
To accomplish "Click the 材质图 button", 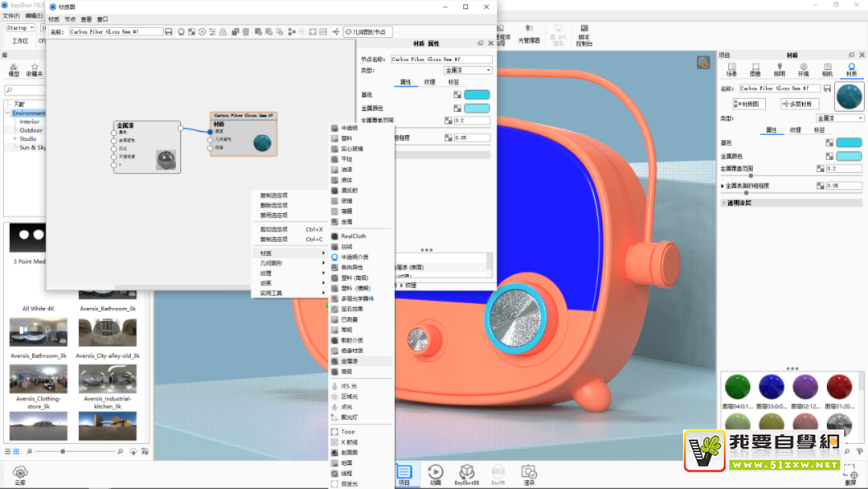I will (750, 104).
